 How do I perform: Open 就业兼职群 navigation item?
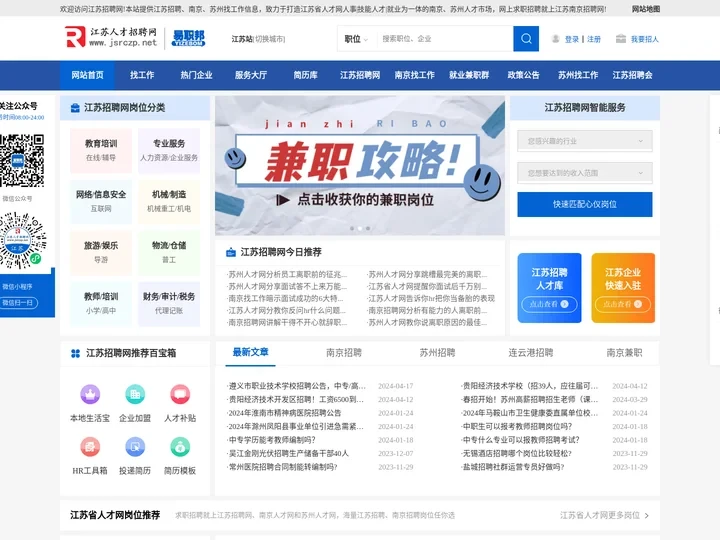click(x=469, y=75)
